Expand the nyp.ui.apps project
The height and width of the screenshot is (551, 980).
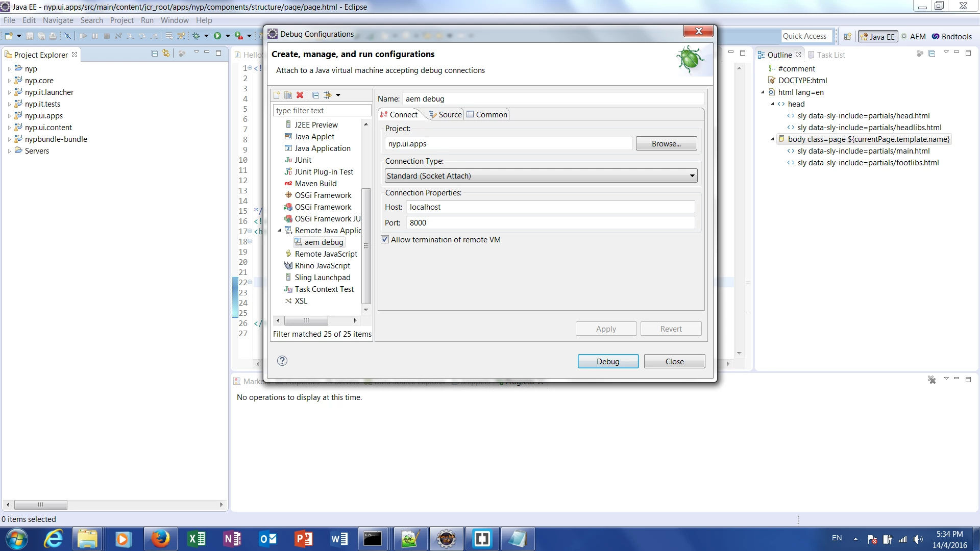(9, 116)
